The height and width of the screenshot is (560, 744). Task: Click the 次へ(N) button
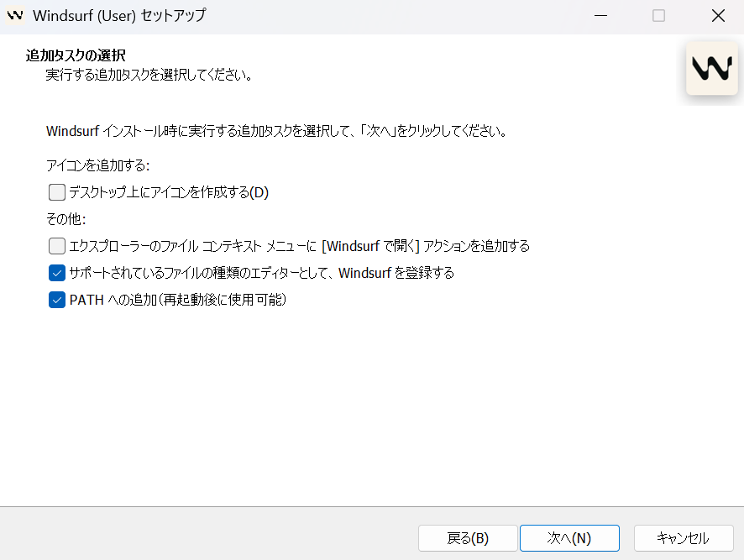coord(569,538)
